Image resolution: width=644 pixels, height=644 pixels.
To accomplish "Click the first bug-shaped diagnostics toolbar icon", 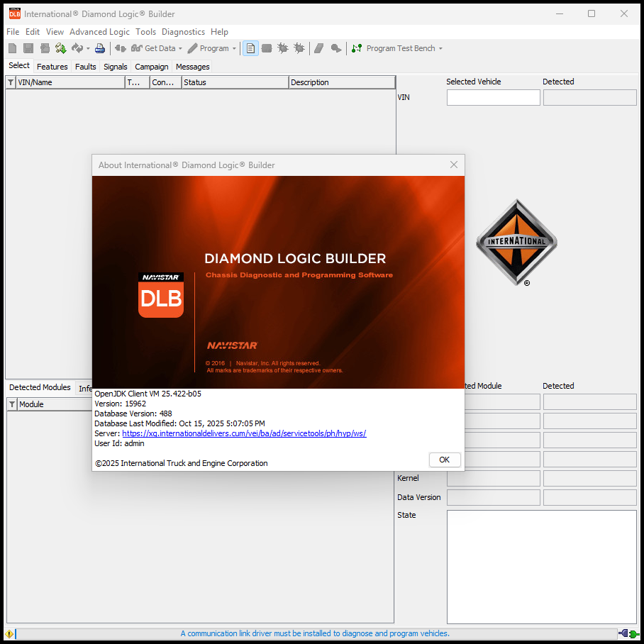I will [x=283, y=48].
